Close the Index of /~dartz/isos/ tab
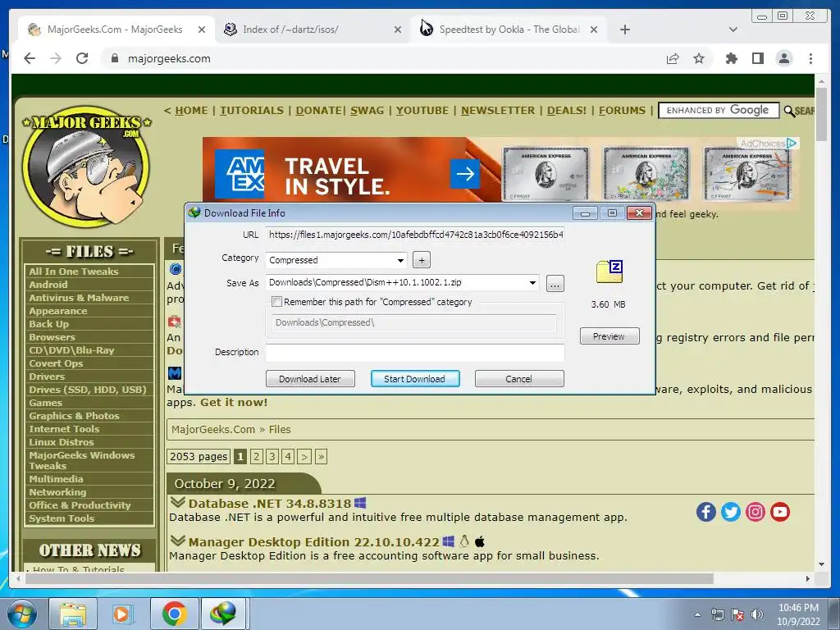The width and height of the screenshot is (840, 630). point(398,30)
